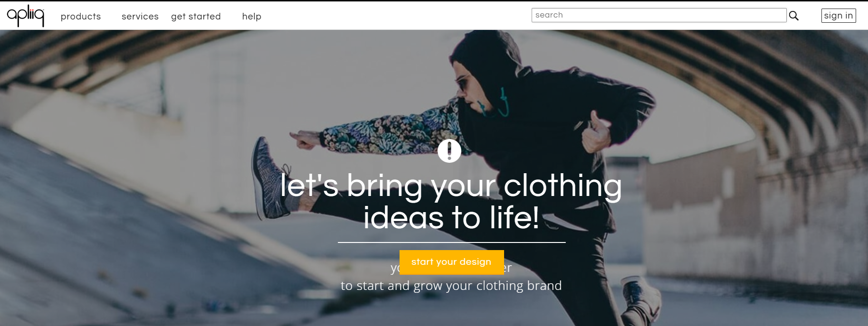Click the "to start and grow your clothing brand" text
The width and height of the screenshot is (868, 326).
click(x=451, y=286)
